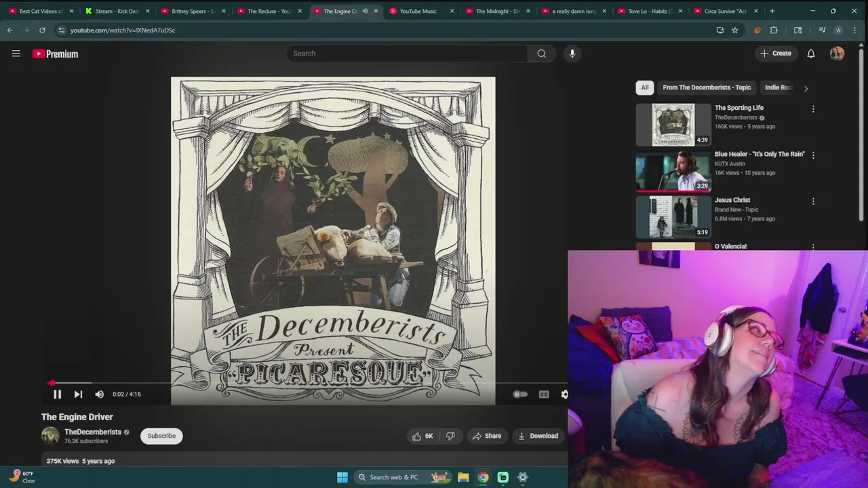
Task: Open Chrome three-dot menu
Action: point(854,30)
